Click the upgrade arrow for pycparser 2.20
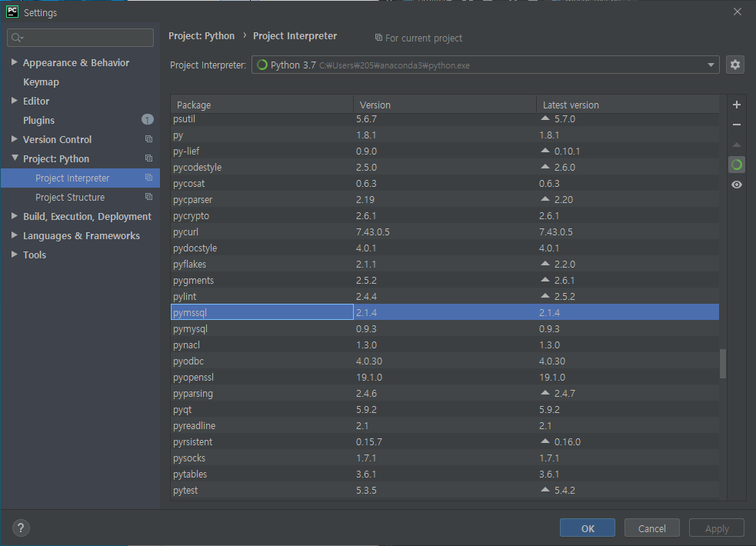The image size is (756, 546). [x=545, y=198]
